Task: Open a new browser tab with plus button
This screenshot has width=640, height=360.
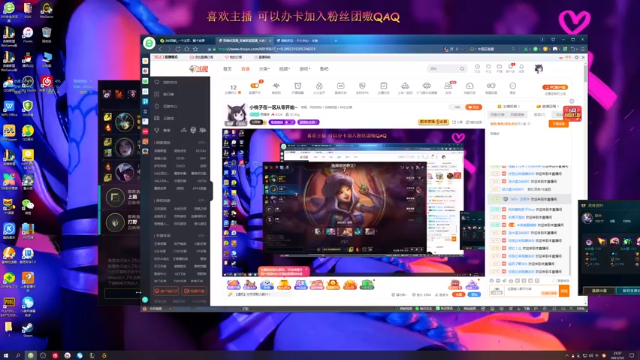Action: pos(336,40)
